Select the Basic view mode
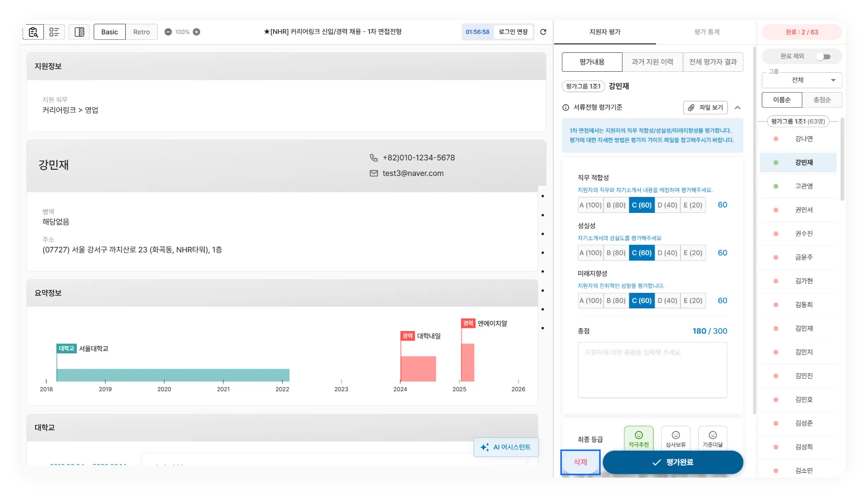 coord(110,32)
